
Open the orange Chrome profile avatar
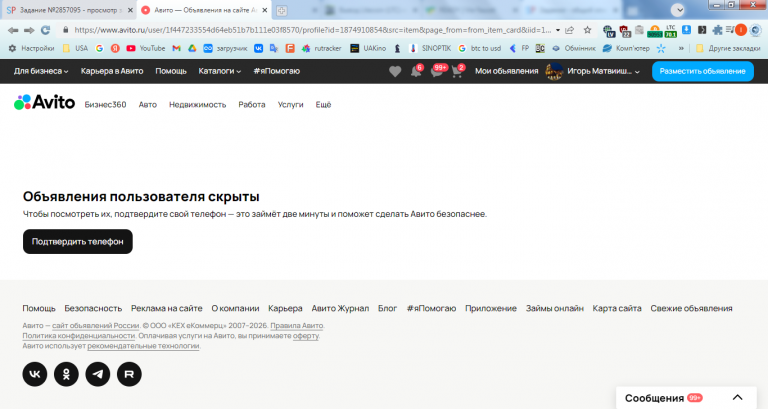741,30
